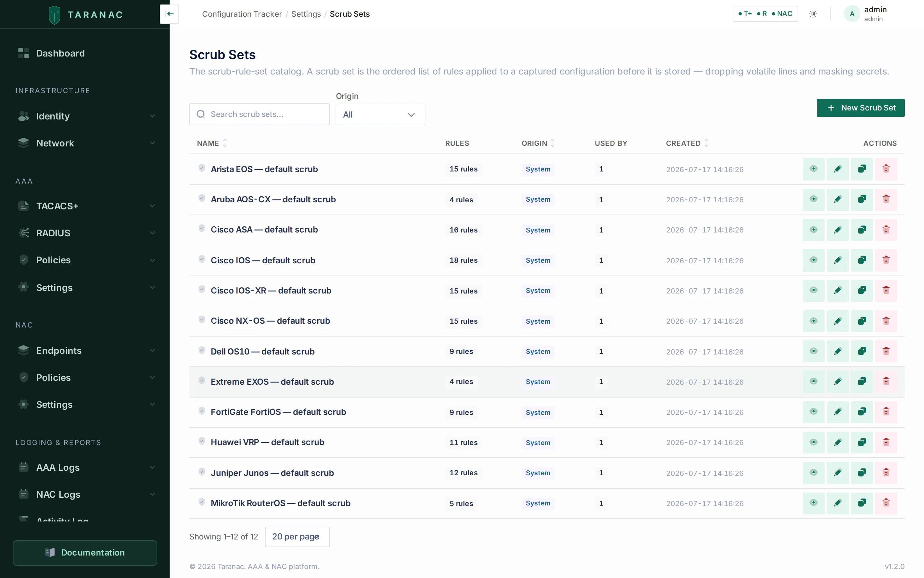This screenshot has height=578, width=924.
Task: Delete the Arista EOS default scrub
Action: click(x=886, y=169)
